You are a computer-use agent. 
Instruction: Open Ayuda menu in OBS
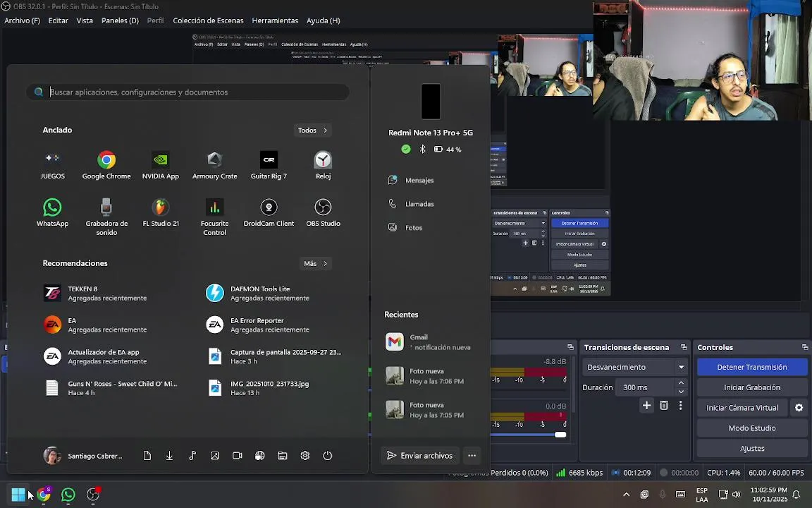coord(323,20)
